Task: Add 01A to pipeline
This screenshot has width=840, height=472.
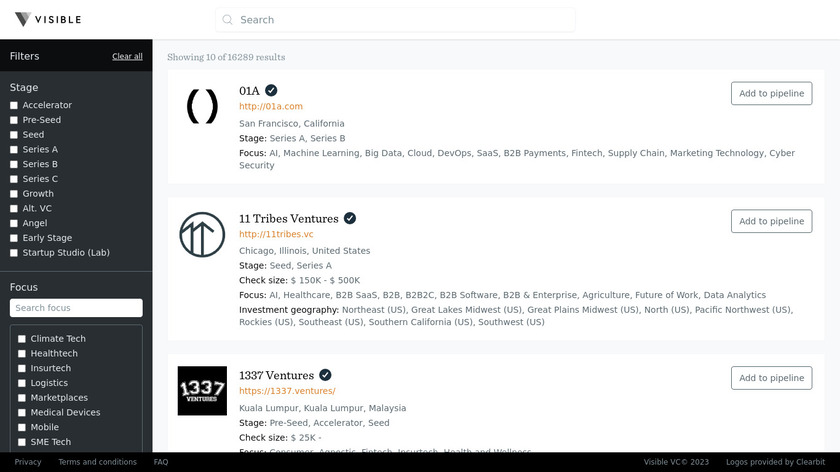Action: tap(771, 93)
